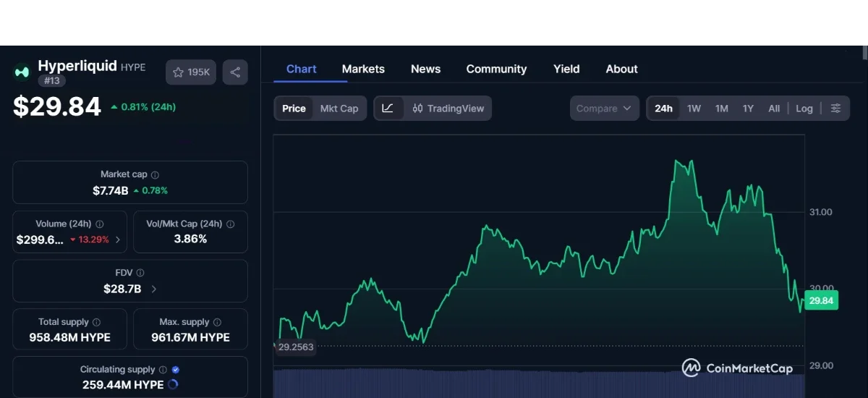This screenshot has height=398, width=868.
Task: Click the $29.84 main price
Action: pos(57,107)
